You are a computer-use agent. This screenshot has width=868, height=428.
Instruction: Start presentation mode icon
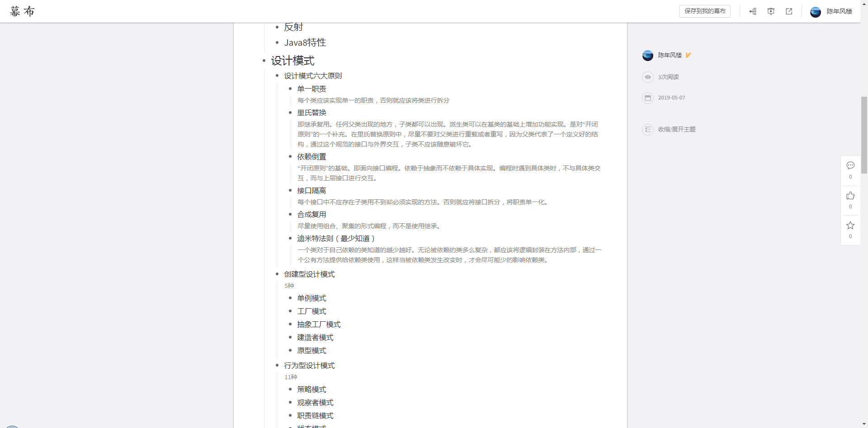click(771, 11)
